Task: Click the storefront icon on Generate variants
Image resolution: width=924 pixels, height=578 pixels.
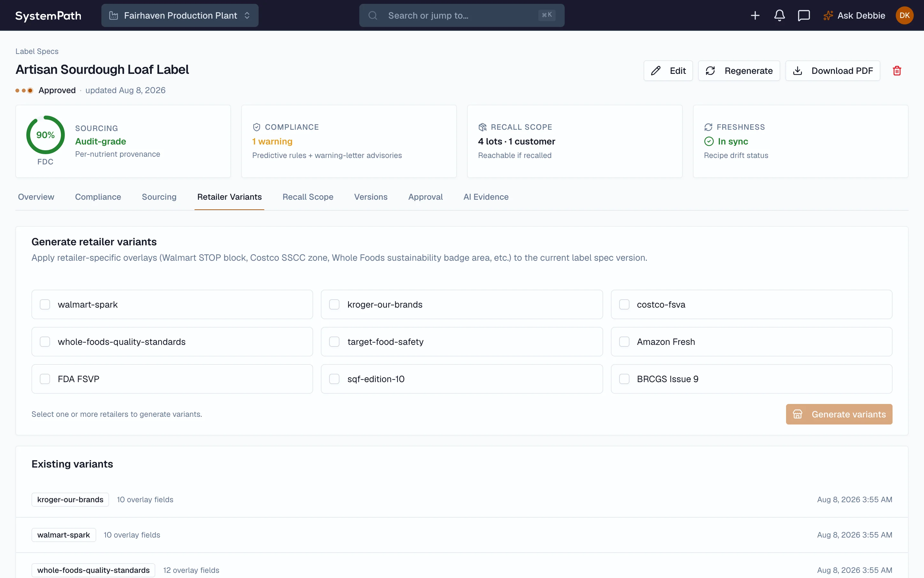Action: click(x=798, y=414)
